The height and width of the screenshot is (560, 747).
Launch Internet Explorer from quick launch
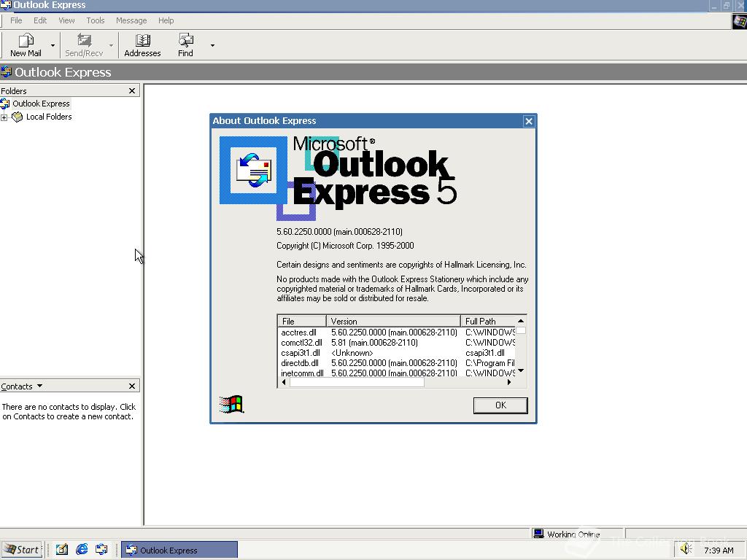tap(82, 550)
